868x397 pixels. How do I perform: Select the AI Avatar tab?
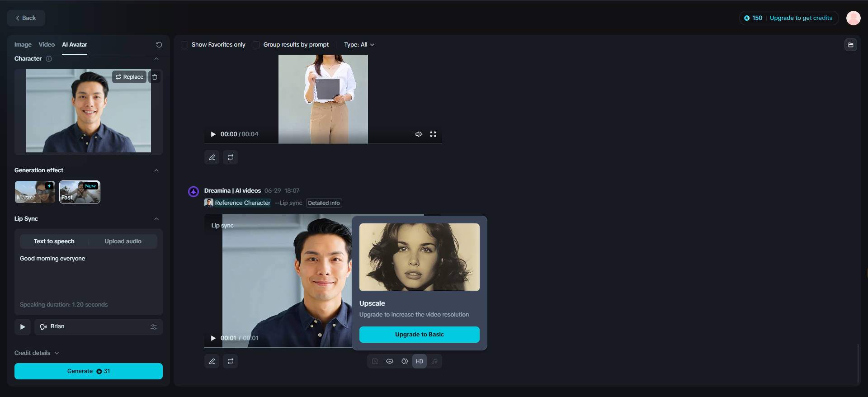(75, 45)
